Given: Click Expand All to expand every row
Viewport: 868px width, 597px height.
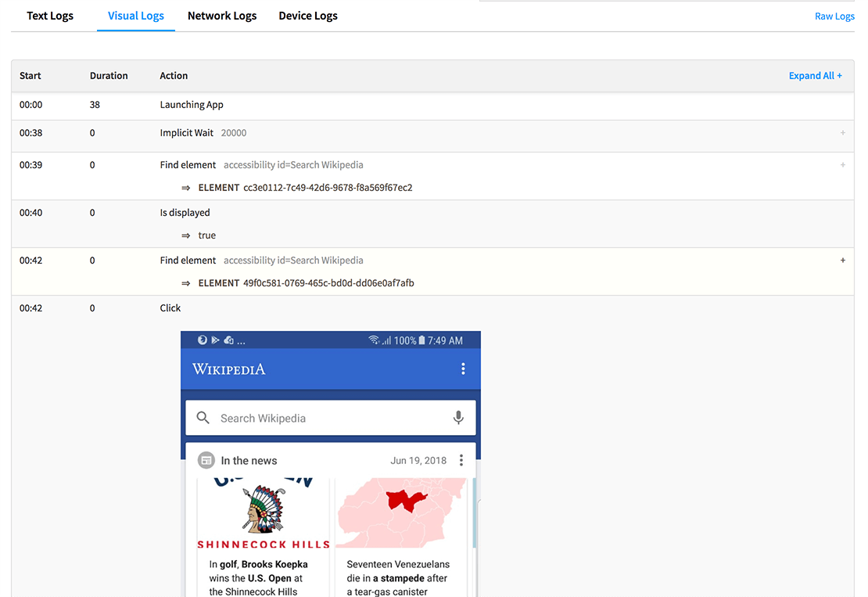Looking at the screenshot, I should pos(815,75).
